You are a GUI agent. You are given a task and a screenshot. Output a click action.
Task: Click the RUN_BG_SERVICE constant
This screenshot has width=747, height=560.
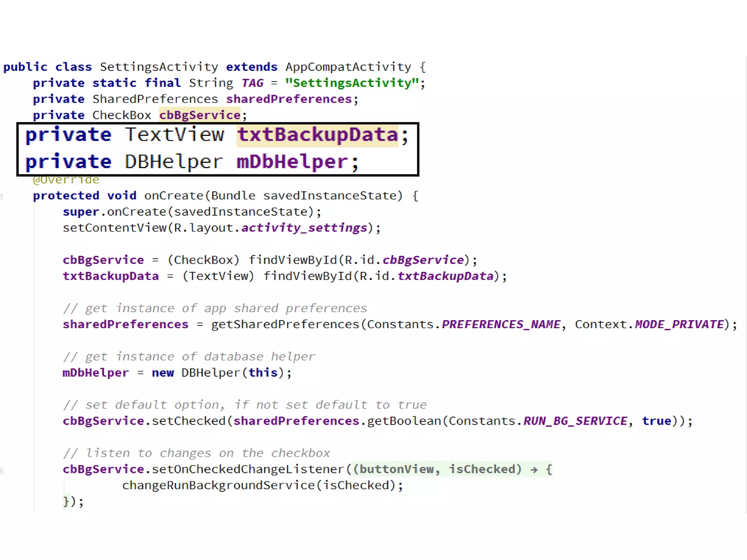click(576, 421)
